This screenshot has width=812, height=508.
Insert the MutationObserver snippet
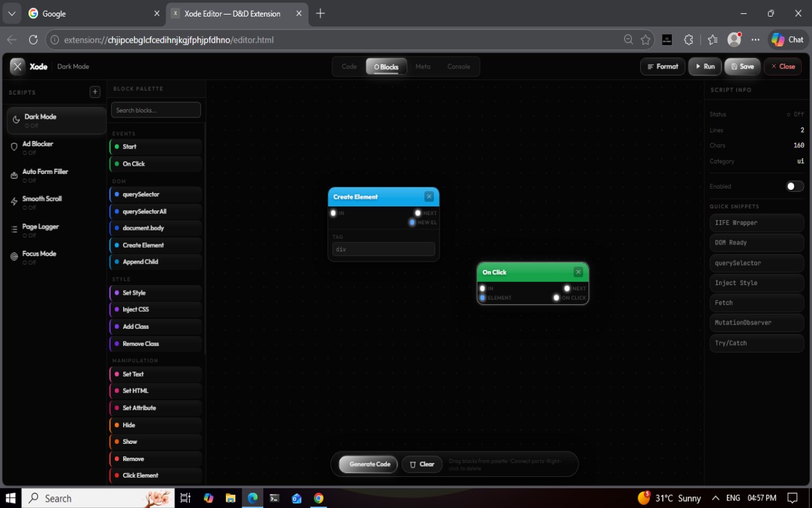757,323
